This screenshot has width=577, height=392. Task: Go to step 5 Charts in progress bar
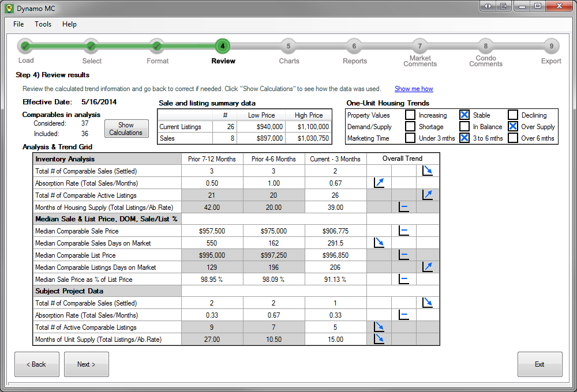pos(288,47)
